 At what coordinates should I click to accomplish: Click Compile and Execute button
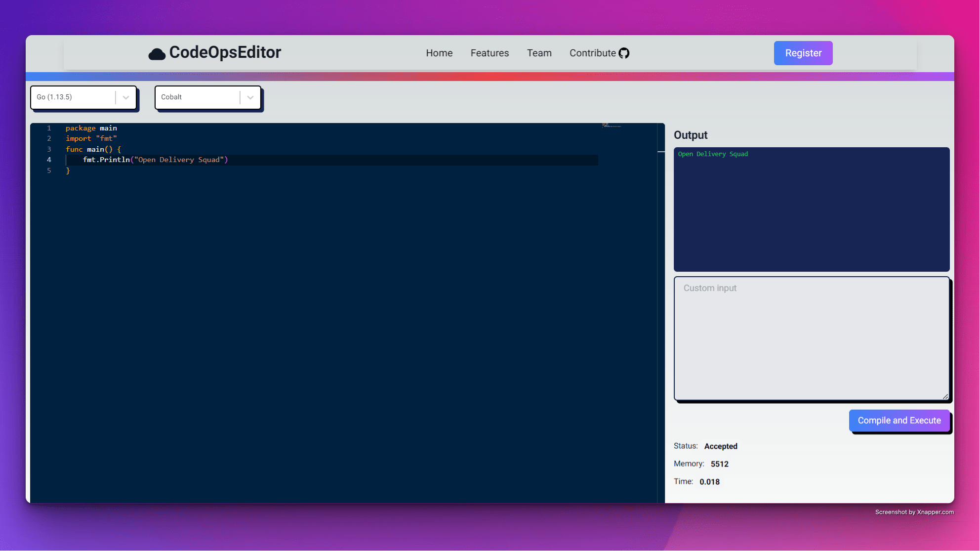pyautogui.click(x=899, y=421)
